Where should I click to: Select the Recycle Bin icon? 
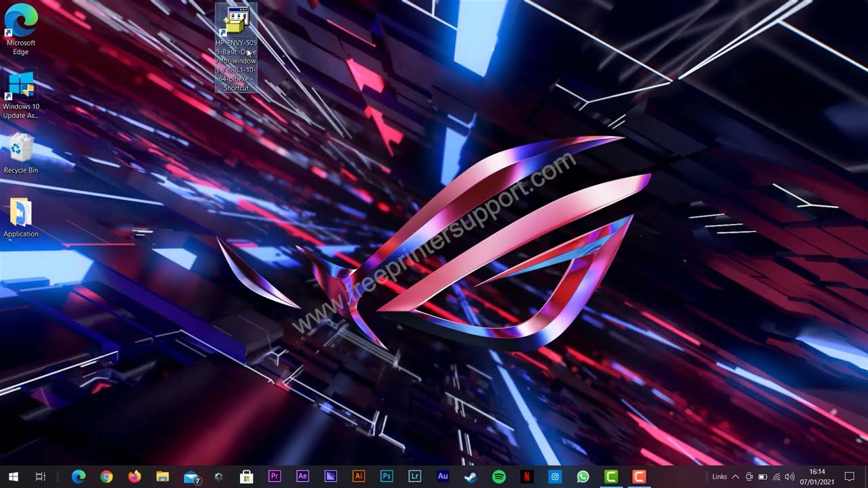point(20,154)
